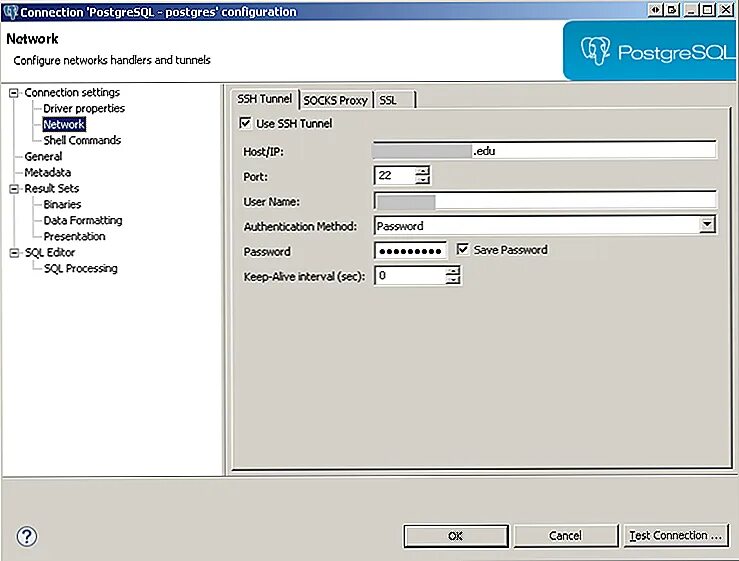Click into the Password field

(410, 251)
